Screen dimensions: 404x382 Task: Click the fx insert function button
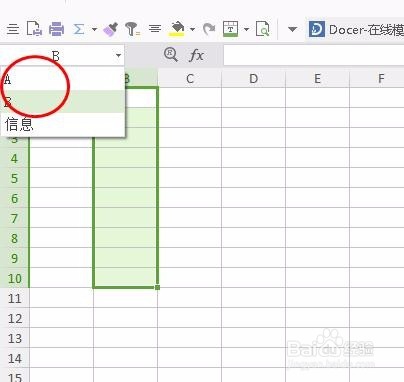click(196, 55)
